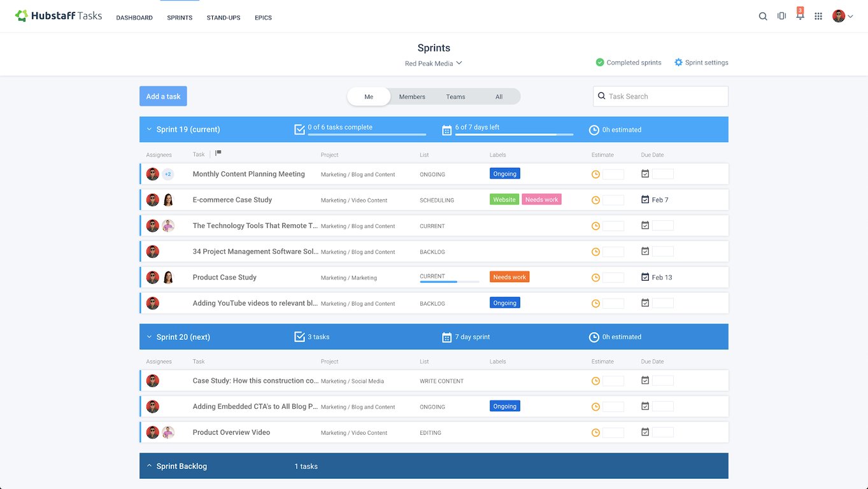The width and height of the screenshot is (868, 489).
Task: Click the Sprint settings gear icon
Action: point(678,62)
